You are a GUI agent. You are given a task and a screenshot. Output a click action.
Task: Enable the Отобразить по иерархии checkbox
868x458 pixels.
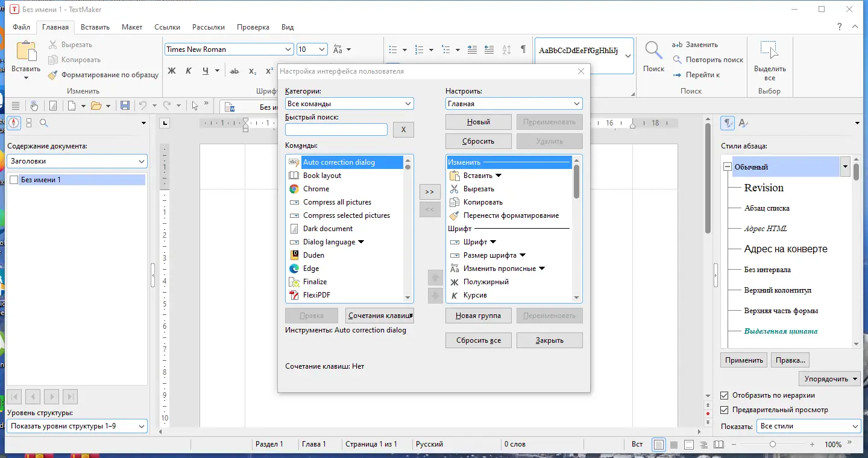(724, 395)
